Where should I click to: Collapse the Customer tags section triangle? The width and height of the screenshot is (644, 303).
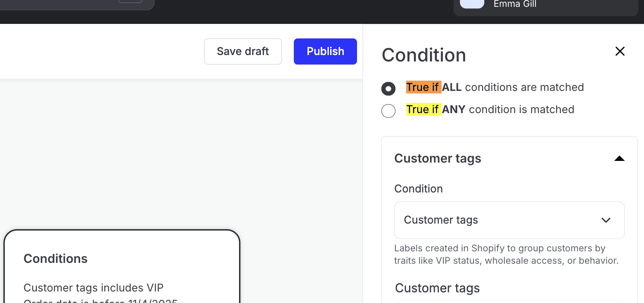coord(619,159)
